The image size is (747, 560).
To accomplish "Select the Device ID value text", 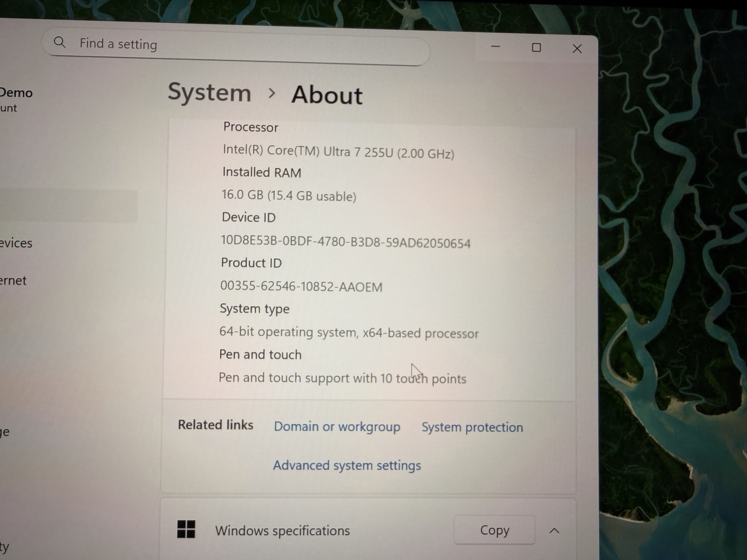I will (345, 241).
